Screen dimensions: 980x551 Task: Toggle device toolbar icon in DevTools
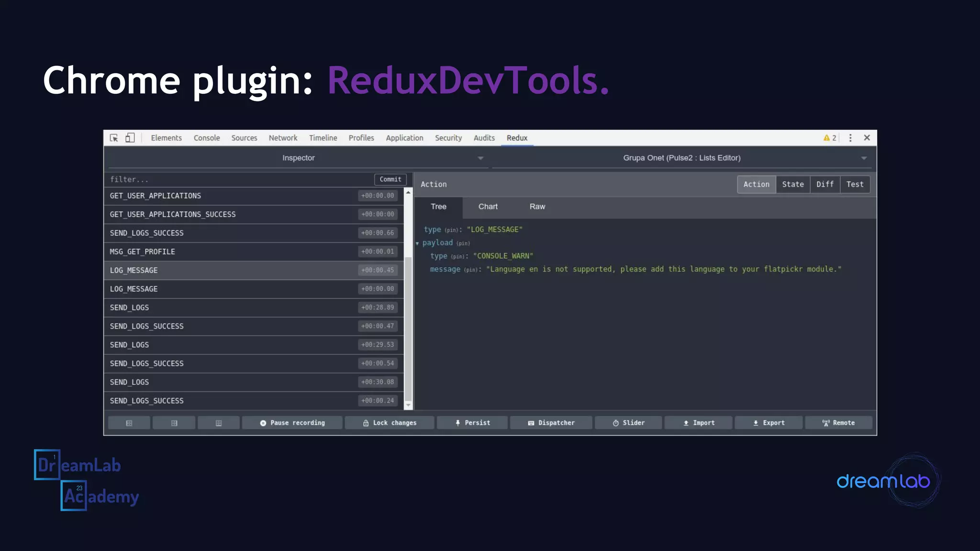[130, 138]
